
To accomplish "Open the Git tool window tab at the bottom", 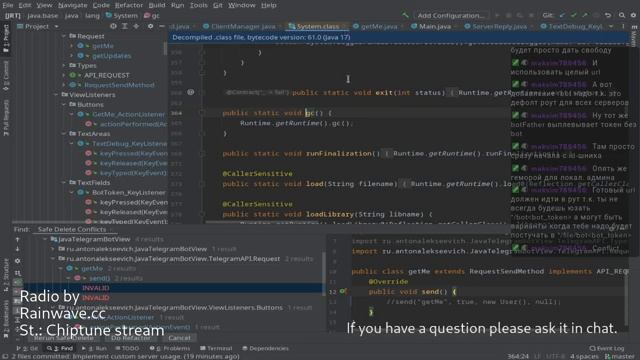I will (x=27, y=349).
